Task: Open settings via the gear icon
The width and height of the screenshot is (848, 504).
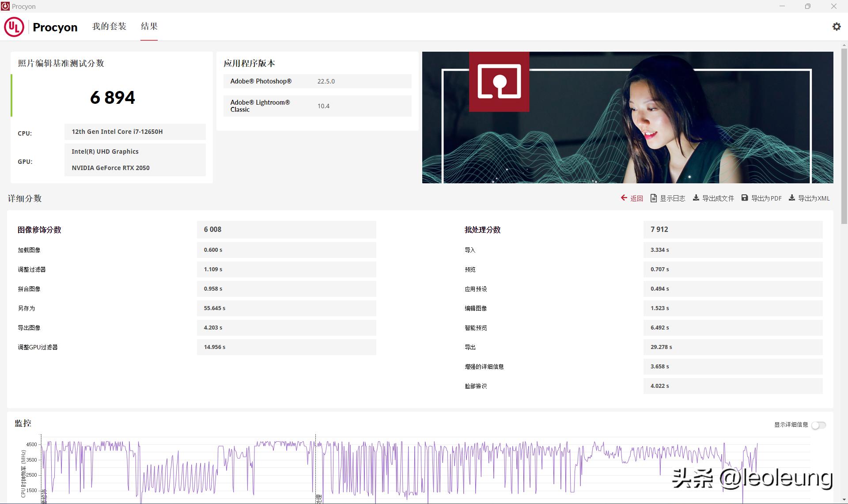Action: 836,27
